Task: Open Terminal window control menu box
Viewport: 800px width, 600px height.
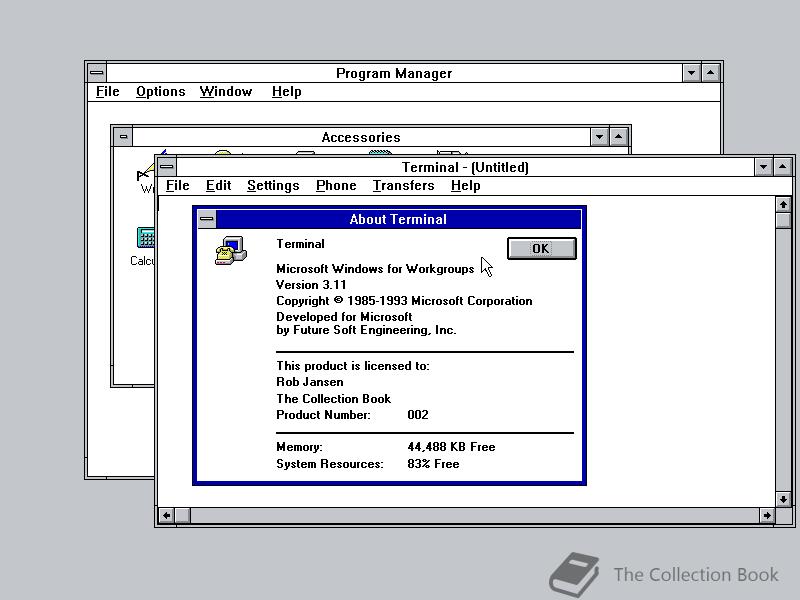Action: pos(167,167)
